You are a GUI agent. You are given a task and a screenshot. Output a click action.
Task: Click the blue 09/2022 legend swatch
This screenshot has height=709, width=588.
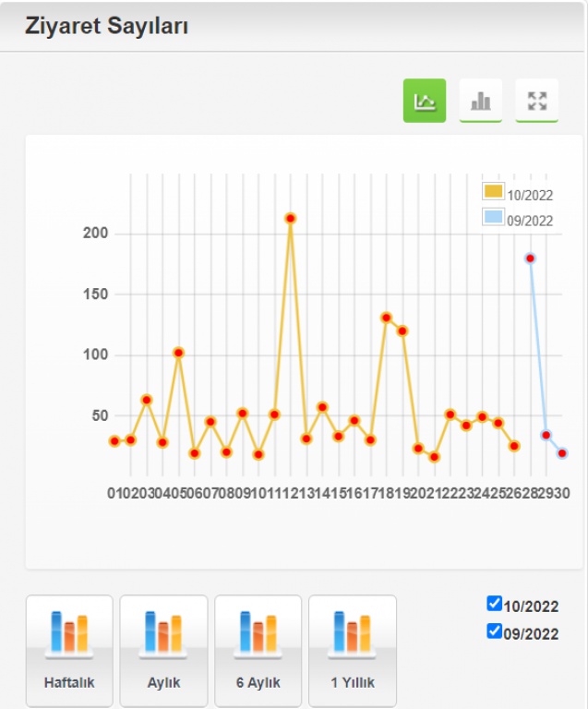coord(493,218)
